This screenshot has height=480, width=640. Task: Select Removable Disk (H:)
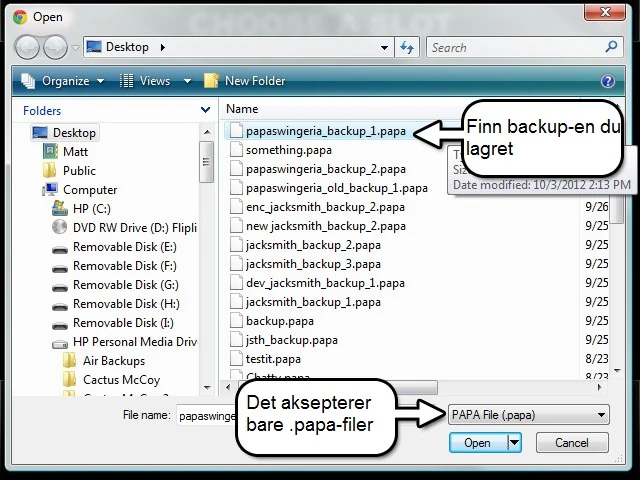pyautogui.click(x=116, y=304)
